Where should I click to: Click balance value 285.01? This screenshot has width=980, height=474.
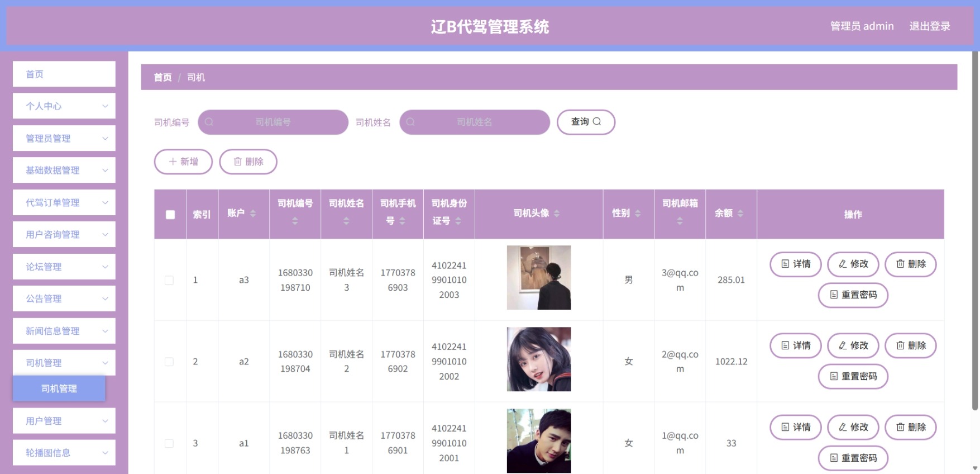tap(731, 280)
